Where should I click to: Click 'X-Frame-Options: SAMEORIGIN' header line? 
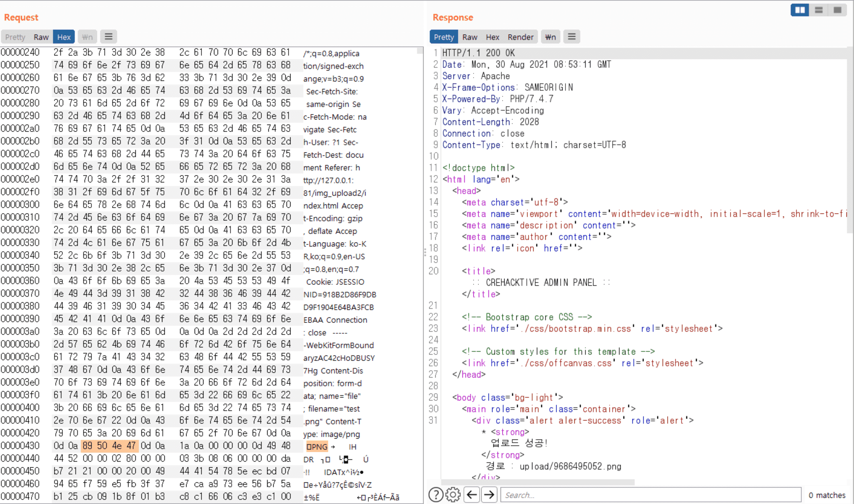click(507, 87)
